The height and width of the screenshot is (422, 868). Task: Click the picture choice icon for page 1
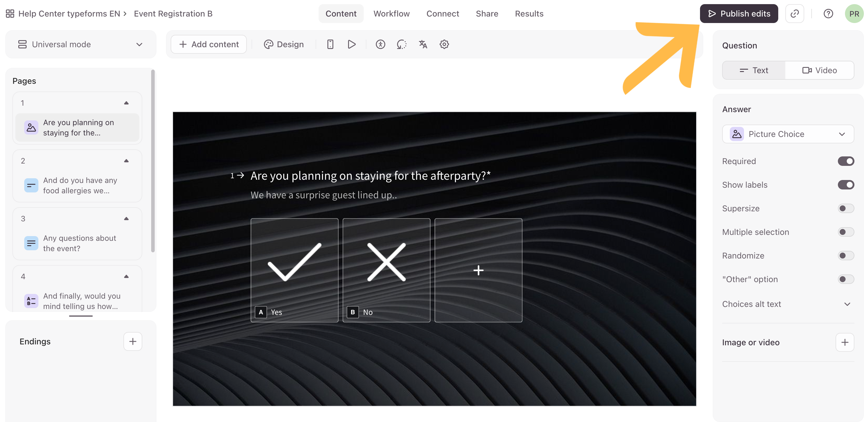pyautogui.click(x=31, y=128)
